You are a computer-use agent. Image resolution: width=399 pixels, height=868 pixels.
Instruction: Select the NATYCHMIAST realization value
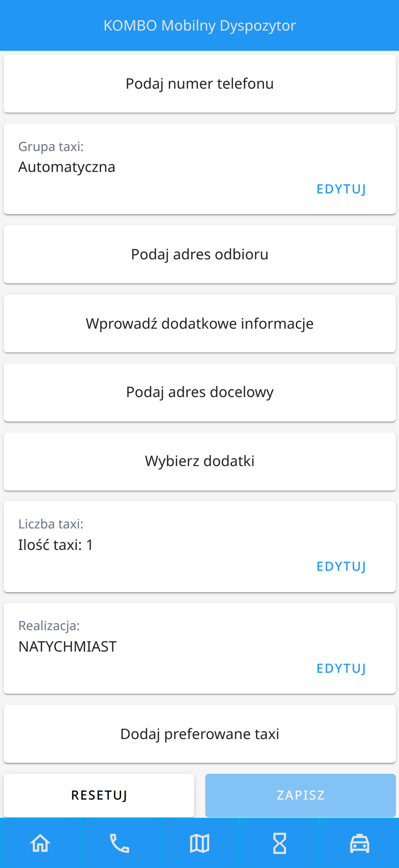(x=67, y=647)
